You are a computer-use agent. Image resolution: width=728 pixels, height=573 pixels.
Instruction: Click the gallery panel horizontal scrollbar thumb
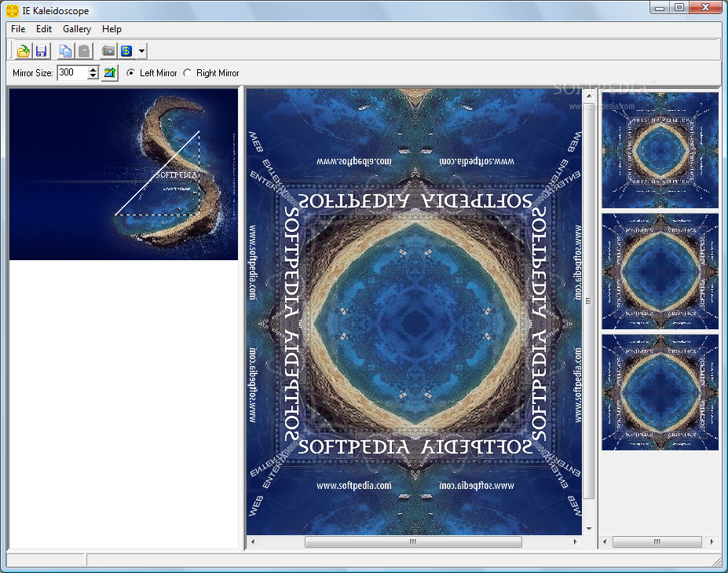pos(657,542)
